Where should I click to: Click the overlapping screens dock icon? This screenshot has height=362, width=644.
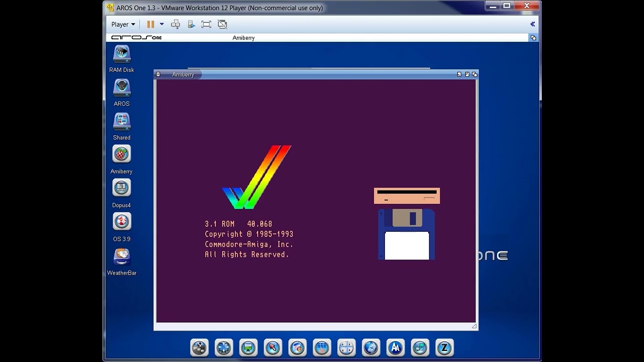[x=420, y=347]
